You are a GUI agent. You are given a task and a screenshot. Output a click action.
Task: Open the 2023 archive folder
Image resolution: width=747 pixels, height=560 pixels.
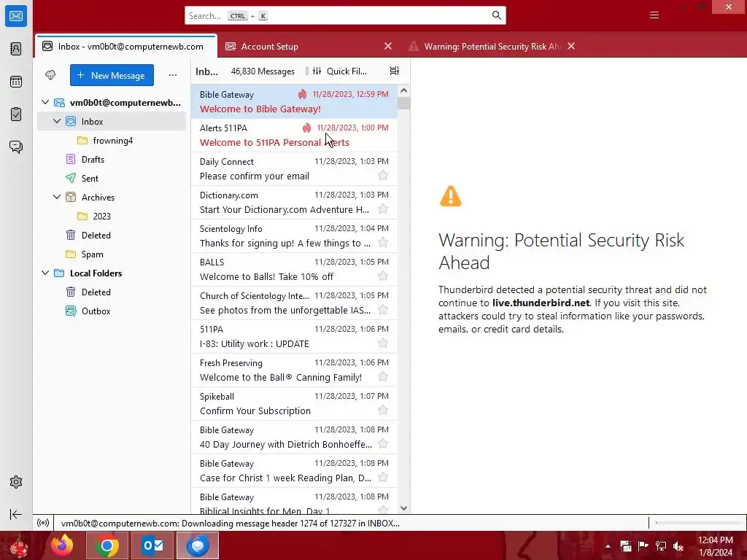[x=112, y=216]
